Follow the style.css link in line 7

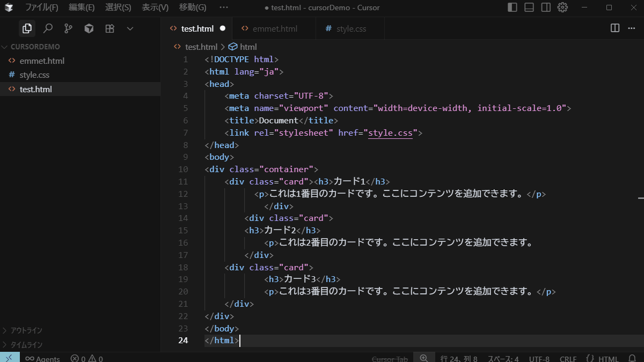pos(390,132)
